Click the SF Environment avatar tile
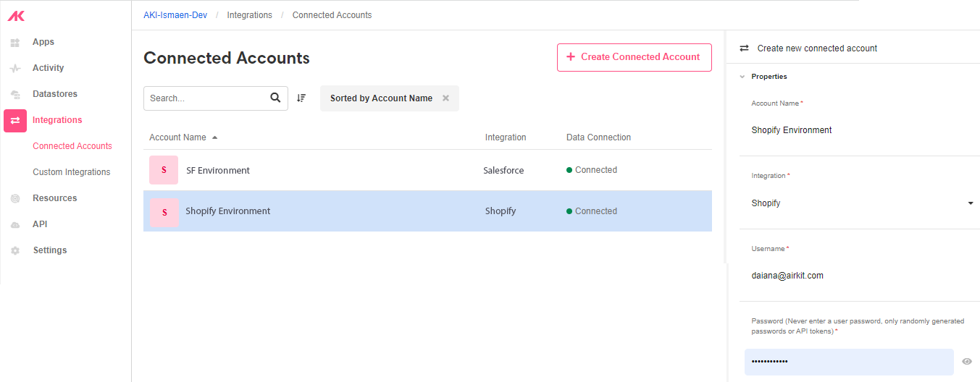This screenshot has width=980, height=382. [x=164, y=170]
